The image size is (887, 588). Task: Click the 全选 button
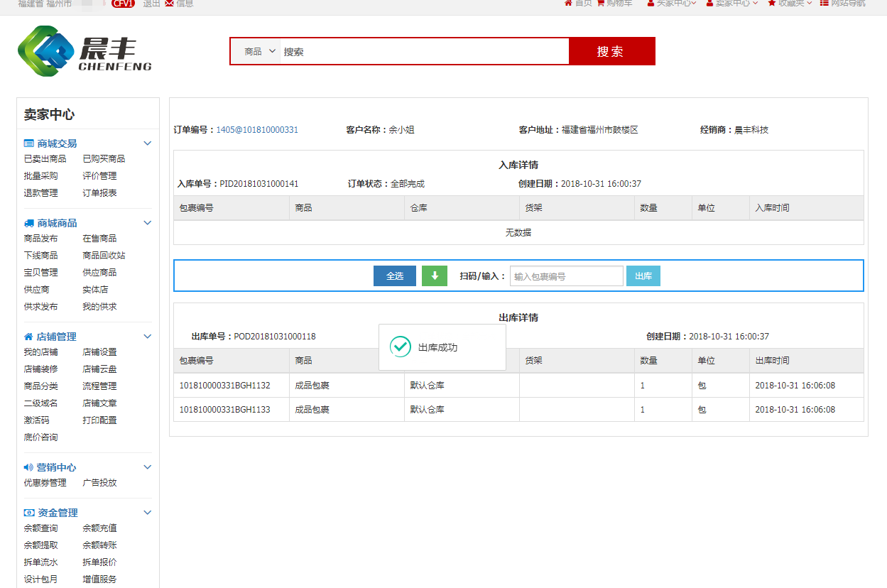click(394, 276)
